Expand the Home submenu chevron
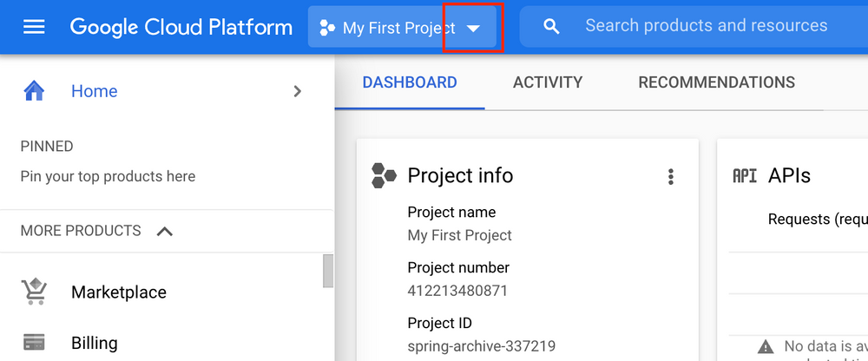The image size is (868, 361). [298, 91]
